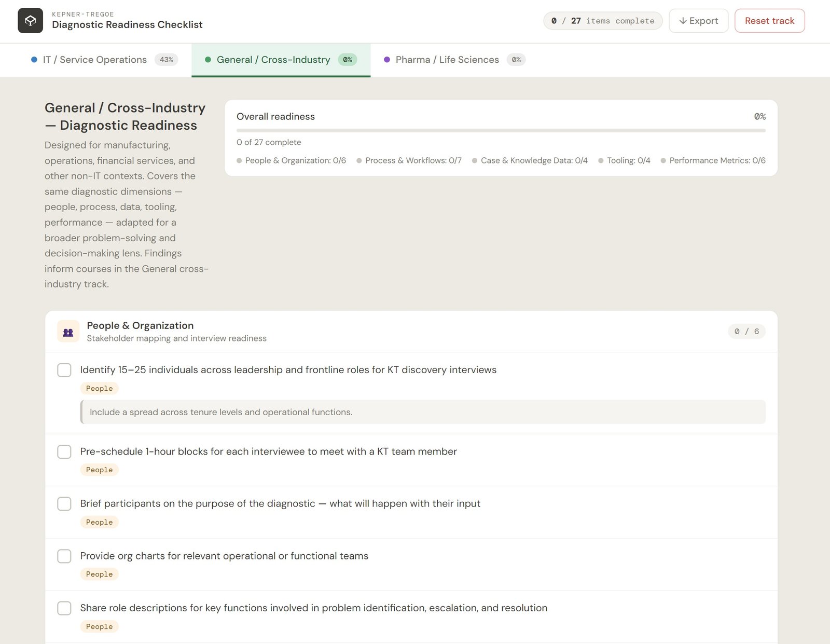Tick 'Provide org charts' checkbox

[x=64, y=556]
